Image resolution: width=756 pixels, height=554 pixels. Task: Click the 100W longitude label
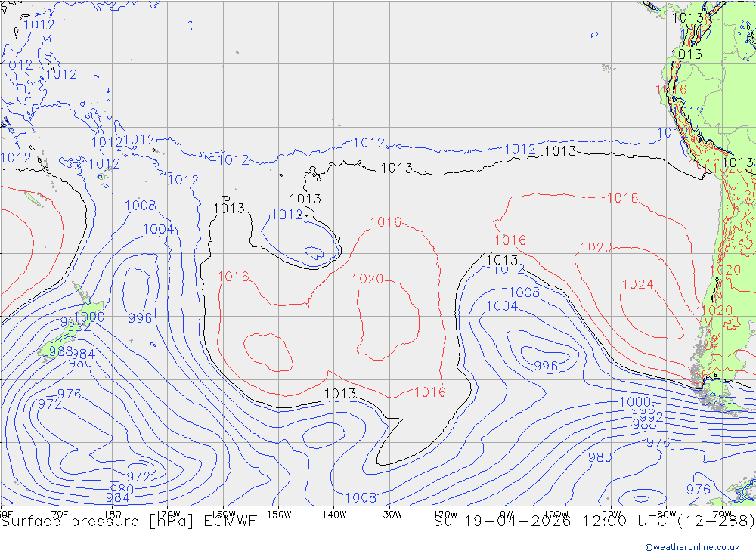(x=556, y=515)
